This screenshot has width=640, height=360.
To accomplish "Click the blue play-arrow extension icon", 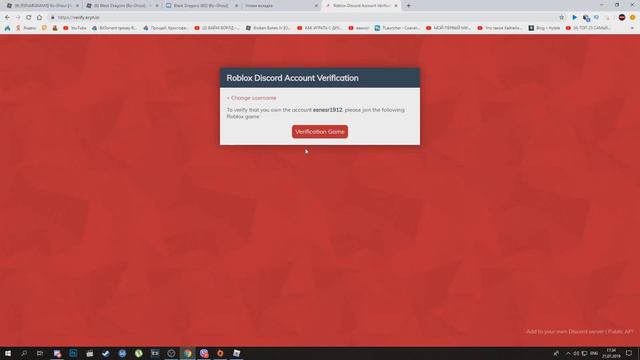I will [x=574, y=18].
